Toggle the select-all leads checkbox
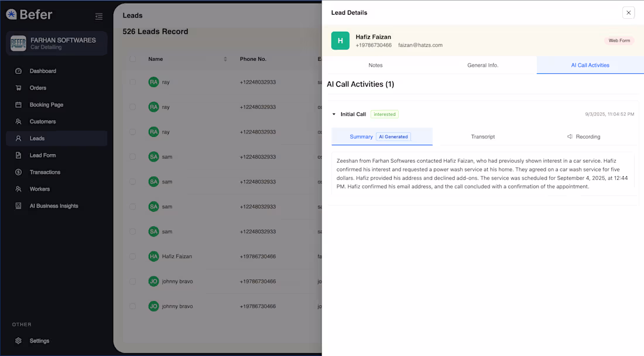Viewport: 644px width, 356px height. pos(133,59)
